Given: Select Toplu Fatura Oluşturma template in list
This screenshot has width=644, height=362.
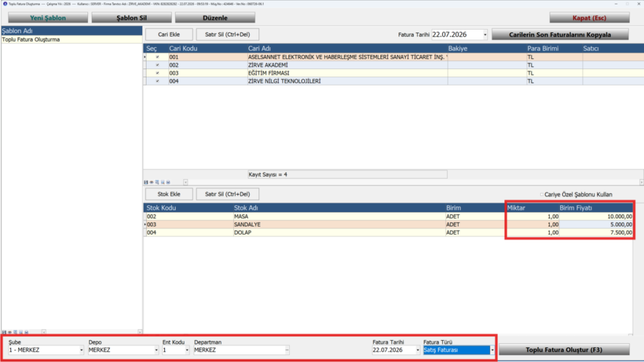Looking at the screenshot, I should 72,40.
